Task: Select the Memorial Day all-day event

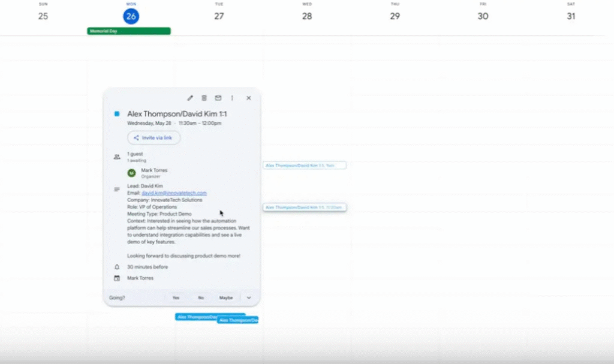Action: point(129,31)
